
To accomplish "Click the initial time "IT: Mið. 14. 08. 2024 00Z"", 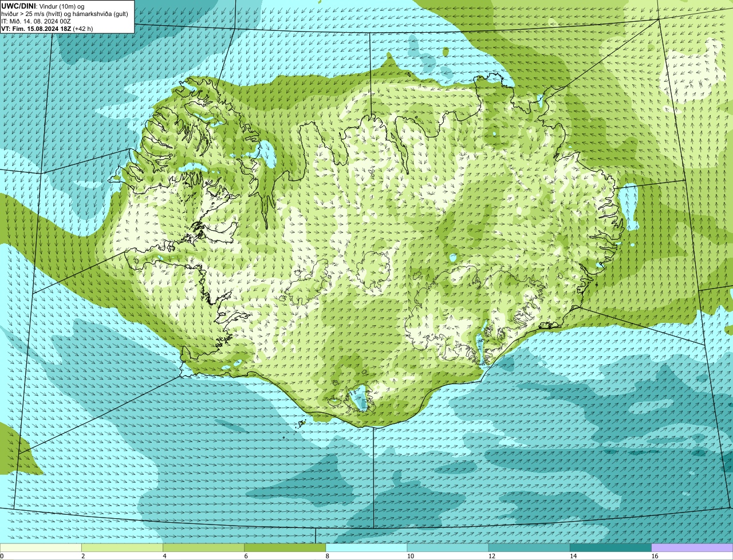I will coord(36,21).
